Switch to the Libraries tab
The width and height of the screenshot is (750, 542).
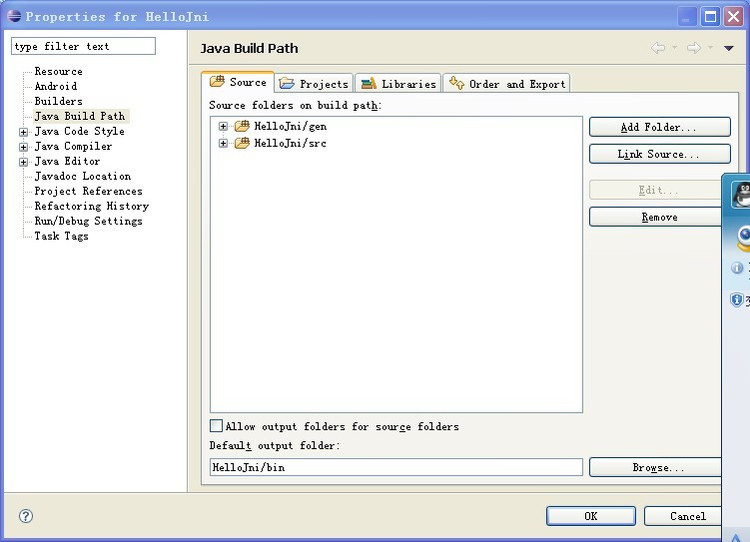pyautogui.click(x=398, y=83)
